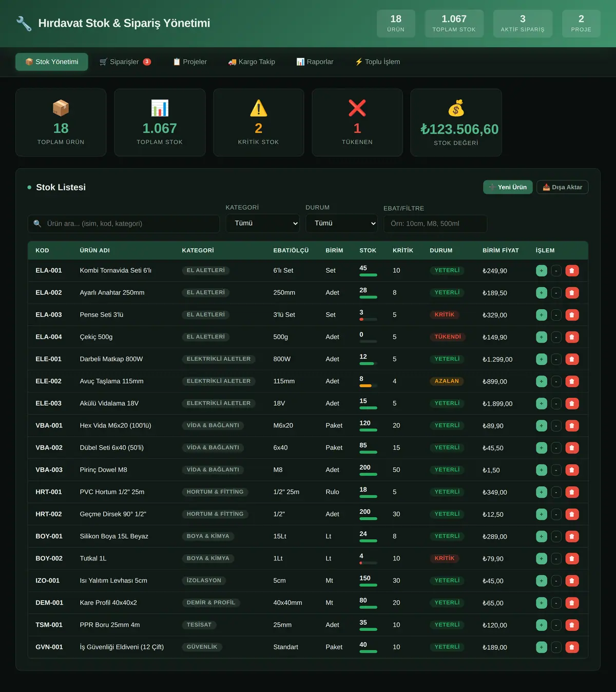Viewport: 616px width, 692px height.
Task: Click the Birim Fiyat column header
Action: pyautogui.click(x=500, y=250)
